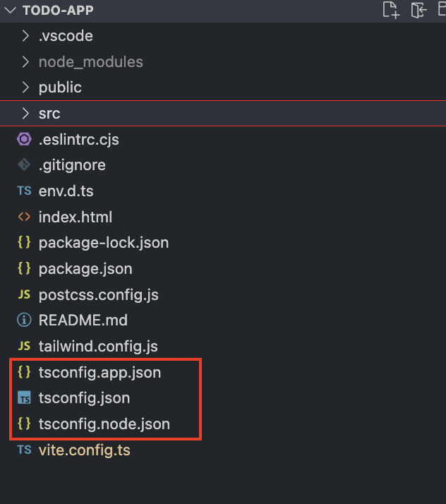Click the info icon beside README.md
Screen dimensions: 446x504
coord(24,320)
